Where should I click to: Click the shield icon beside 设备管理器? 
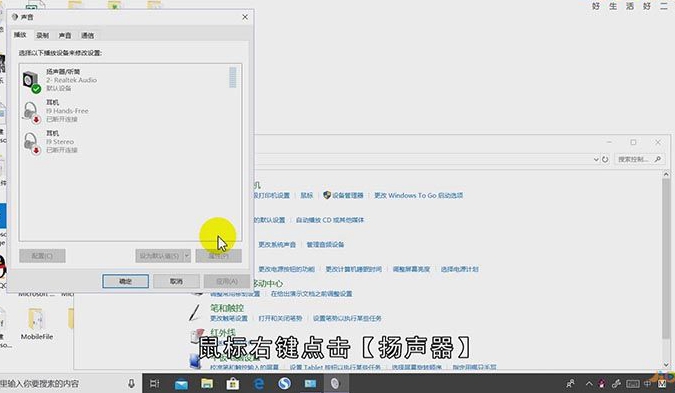(x=327, y=195)
